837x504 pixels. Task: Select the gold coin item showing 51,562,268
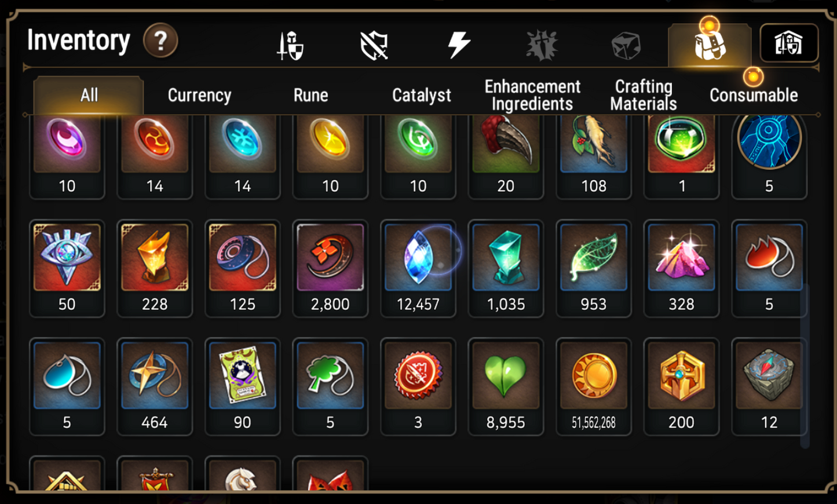point(594,386)
